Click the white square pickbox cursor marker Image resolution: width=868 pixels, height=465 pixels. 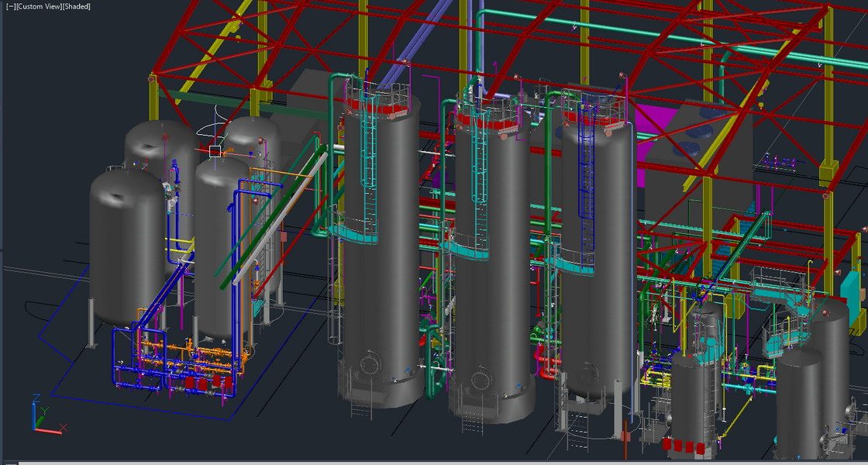pyautogui.click(x=215, y=151)
